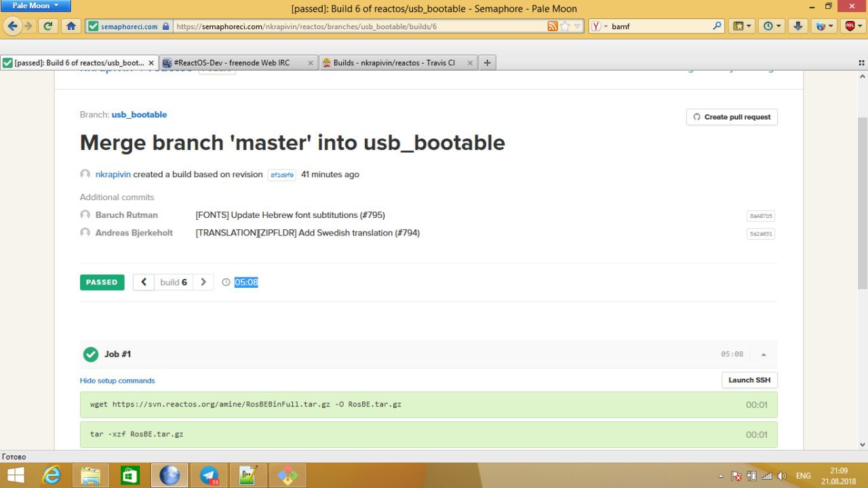Expand the tar -xzf RosBE.tar.gz command row
The height and width of the screenshot is (488, 868).
[x=429, y=434]
